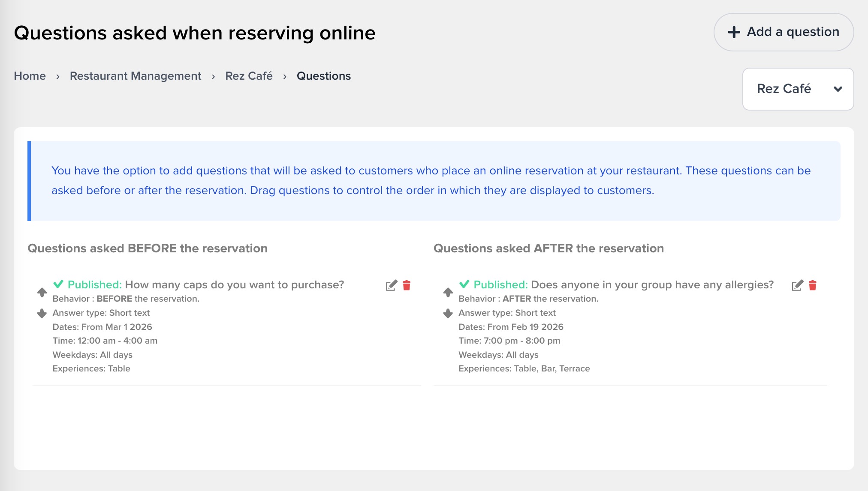
Task: Open the Rez Café restaurant dropdown
Action: pos(798,89)
